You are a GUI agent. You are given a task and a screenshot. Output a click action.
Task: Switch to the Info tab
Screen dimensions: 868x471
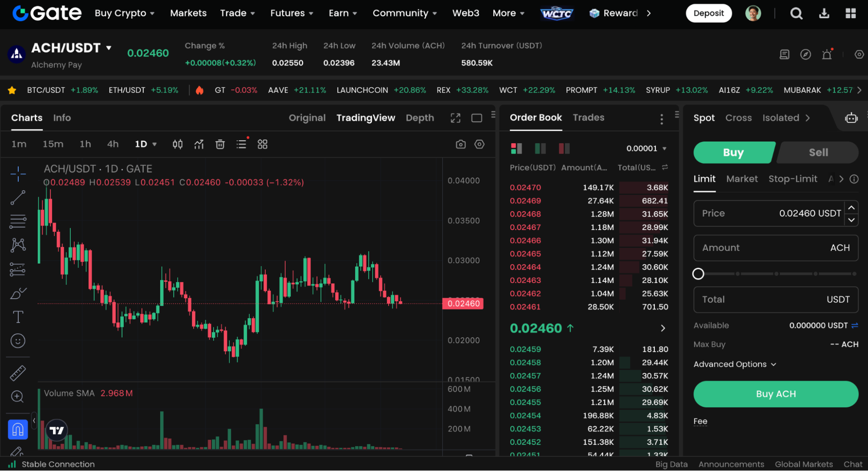(x=62, y=118)
